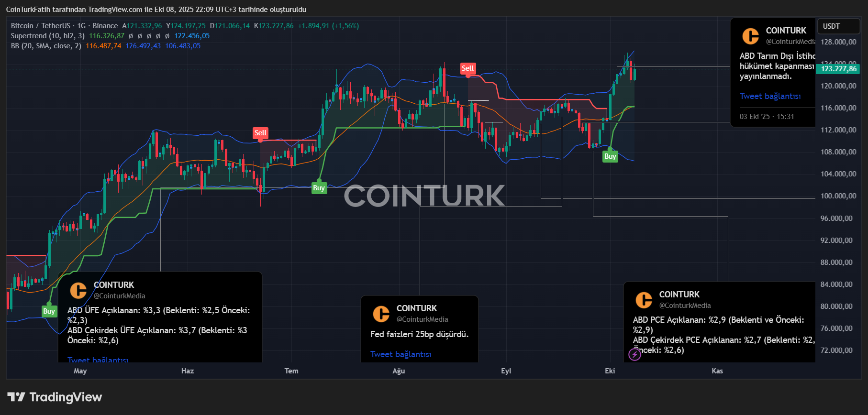Click the 'ABD PCE Açıklanan: %2,9' tweet line
The image size is (868, 415).
719,325
